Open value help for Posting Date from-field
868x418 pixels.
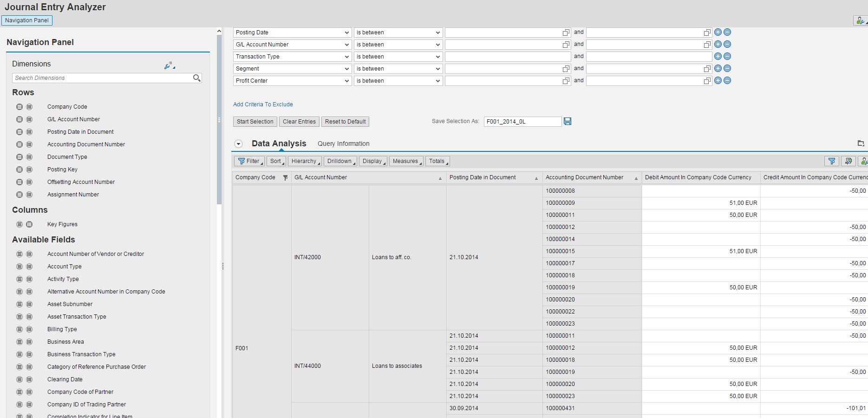tap(566, 33)
